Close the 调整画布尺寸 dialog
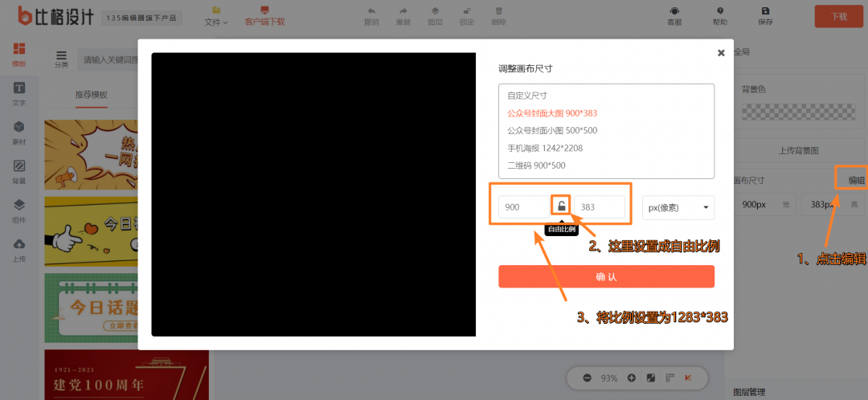The image size is (868, 400). point(721,53)
